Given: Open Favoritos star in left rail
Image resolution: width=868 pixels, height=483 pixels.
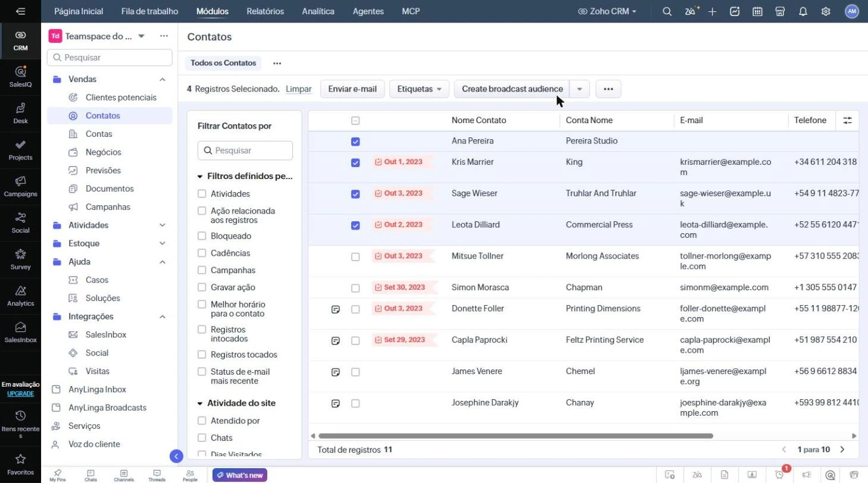Looking at the screenshot, I should [20, 464].
